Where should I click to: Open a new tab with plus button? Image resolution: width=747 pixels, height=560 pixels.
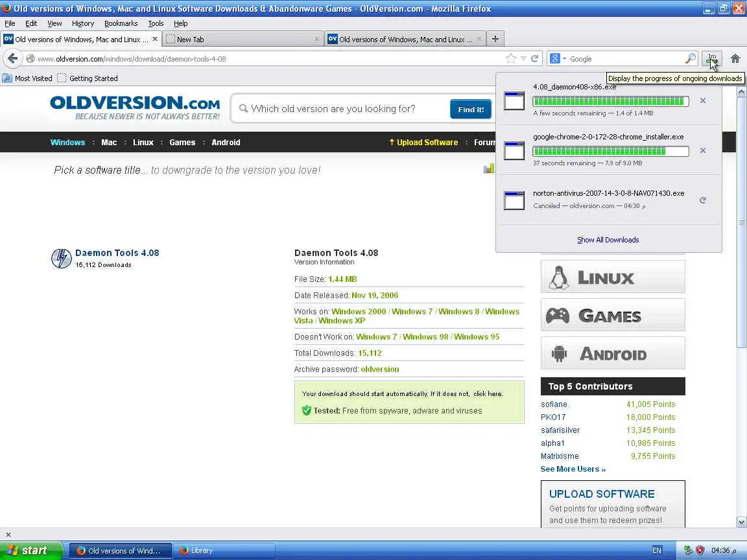(495, 39)
